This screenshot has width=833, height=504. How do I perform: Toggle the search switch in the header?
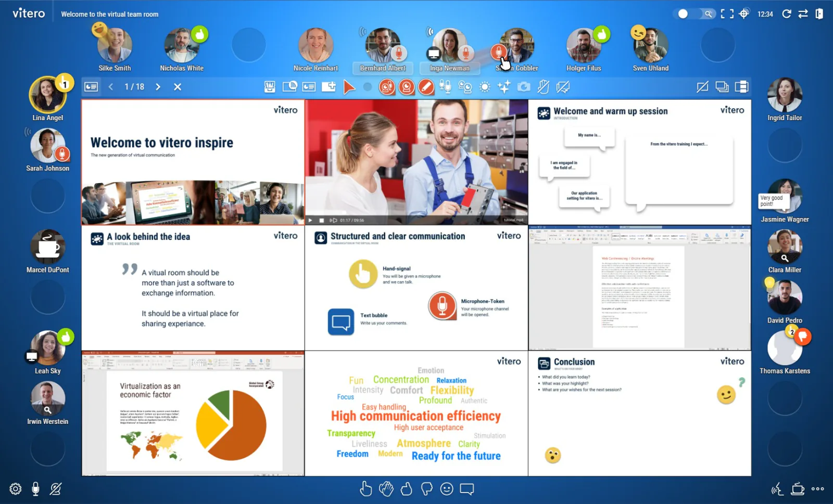[x=695, y=14]
